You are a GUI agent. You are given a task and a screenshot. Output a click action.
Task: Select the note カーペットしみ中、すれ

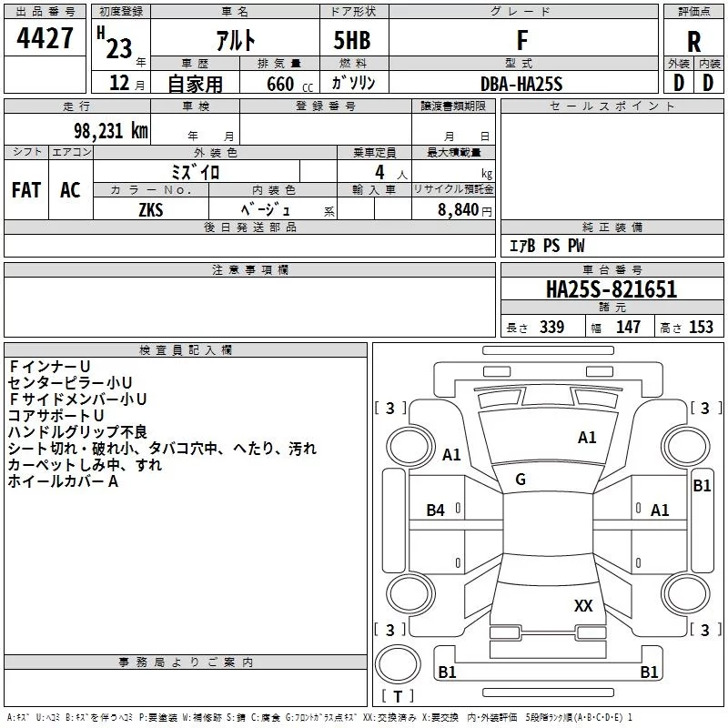pos(85,465)
